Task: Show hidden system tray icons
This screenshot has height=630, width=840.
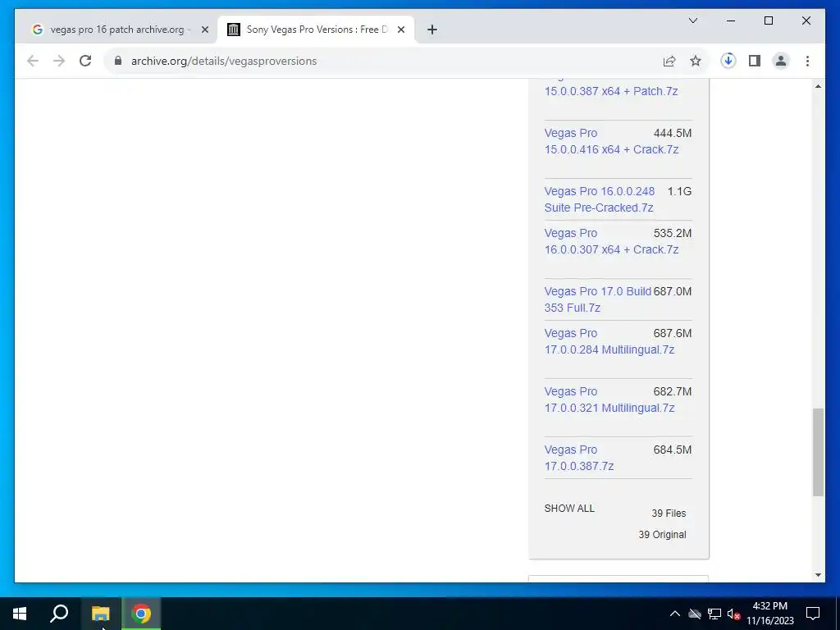Action: [x=675, y=614]
